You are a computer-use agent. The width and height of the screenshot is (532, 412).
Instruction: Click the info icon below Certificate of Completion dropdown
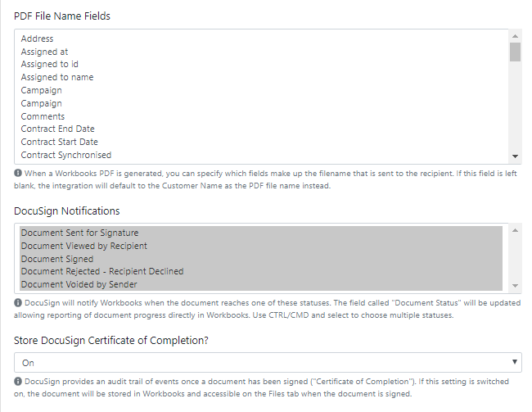(x=18, y=381)
